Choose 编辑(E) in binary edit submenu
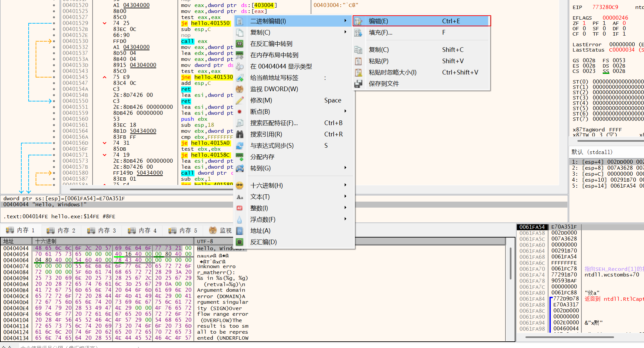The image size is (644, 348). pos(422,21)
